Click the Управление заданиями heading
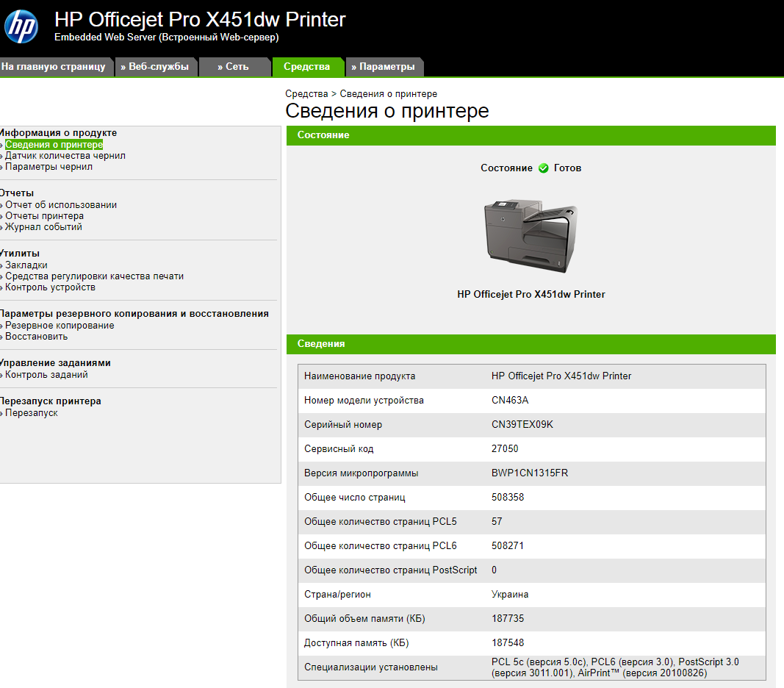This screenshot has width=784, height=688. (x=55, y=363)
